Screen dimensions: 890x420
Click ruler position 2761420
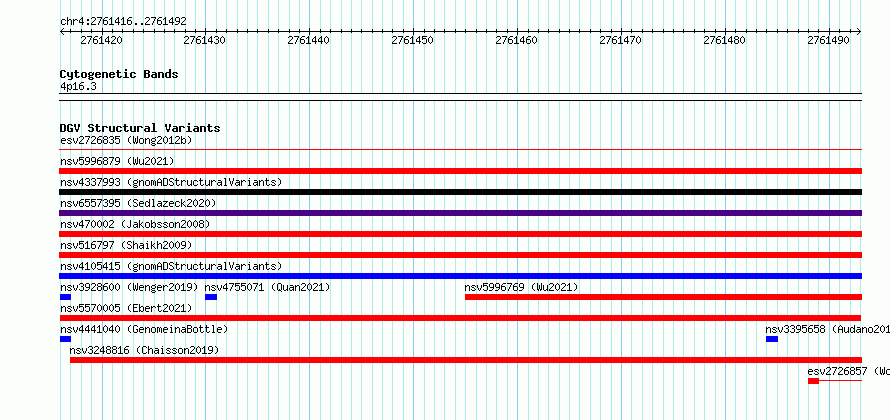click(102, 40)
